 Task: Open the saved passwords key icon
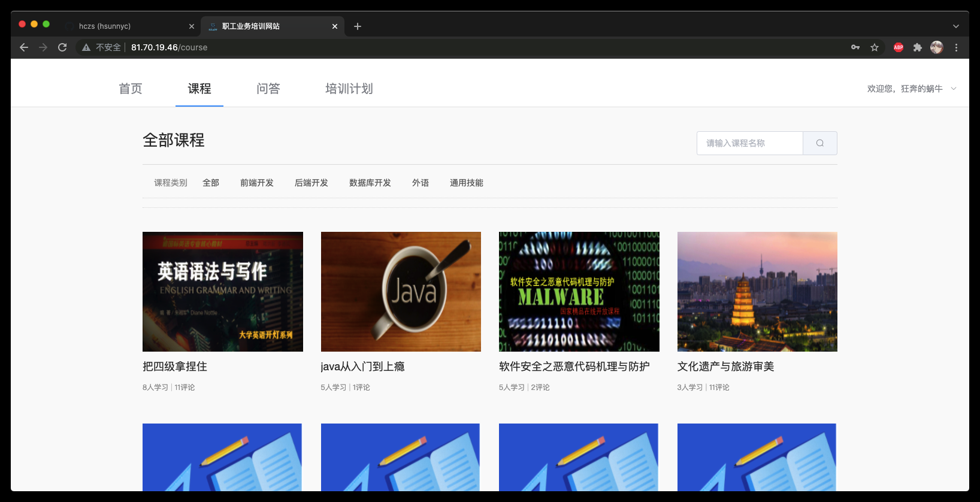tap(855, 47)
